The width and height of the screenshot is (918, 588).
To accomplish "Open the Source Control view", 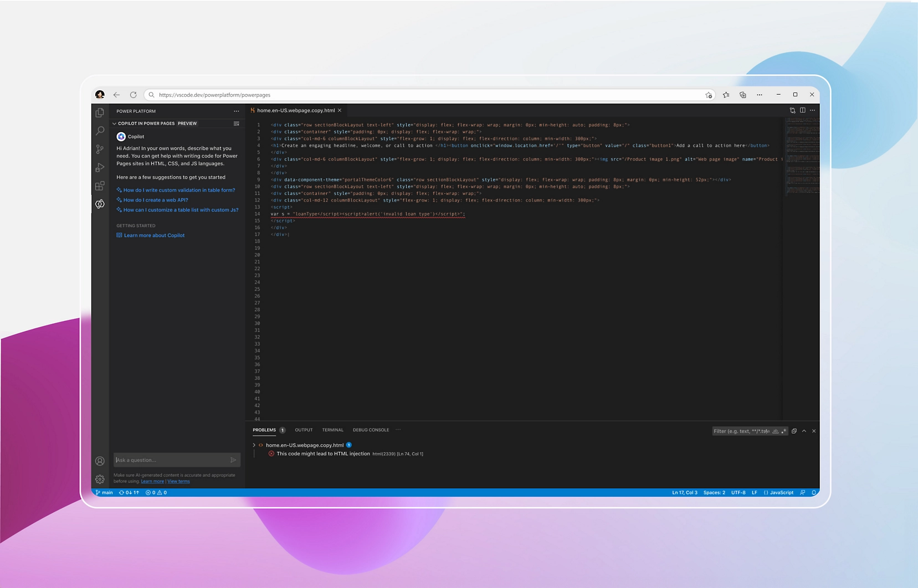I will click(100, 149).
